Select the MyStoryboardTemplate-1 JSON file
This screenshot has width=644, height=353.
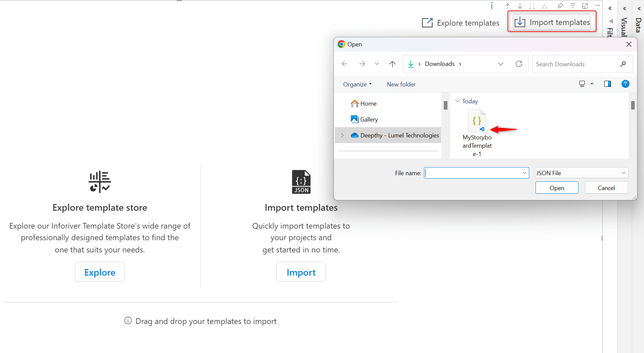(x=477, y=133)
